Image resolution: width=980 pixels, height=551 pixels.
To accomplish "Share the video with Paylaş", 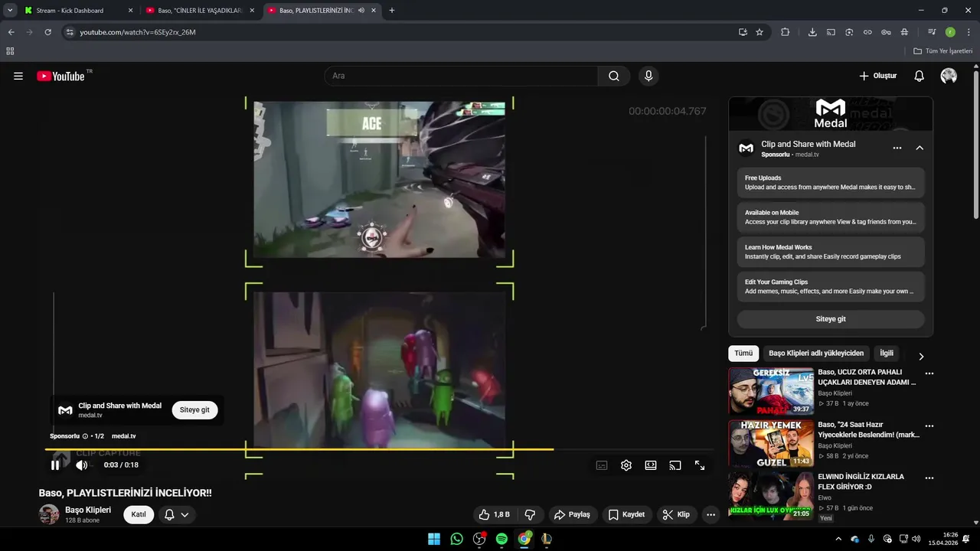I will click(572, 515).
